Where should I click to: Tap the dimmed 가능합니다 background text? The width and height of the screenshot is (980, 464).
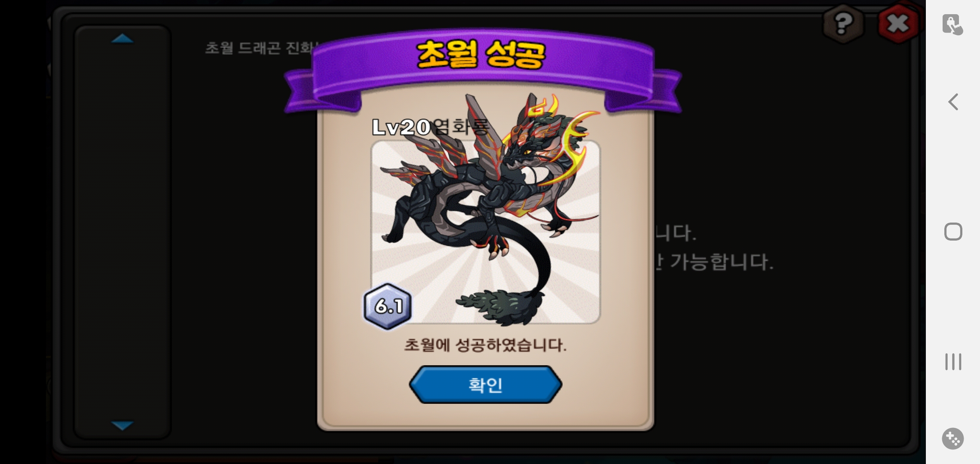pyautogui.click(x=722, y=262)
